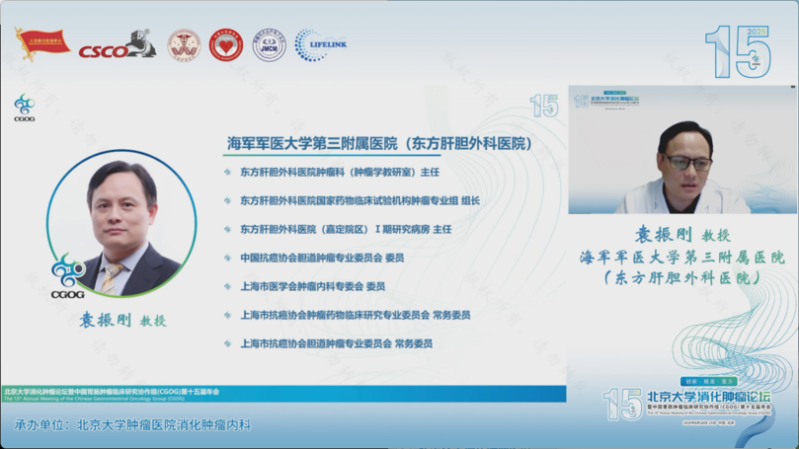Viewport: 799px width, 449px height.
Task: Click the bullet about 国家药物临床试验机构肿瘤专业组 组长
Action: 359,200
